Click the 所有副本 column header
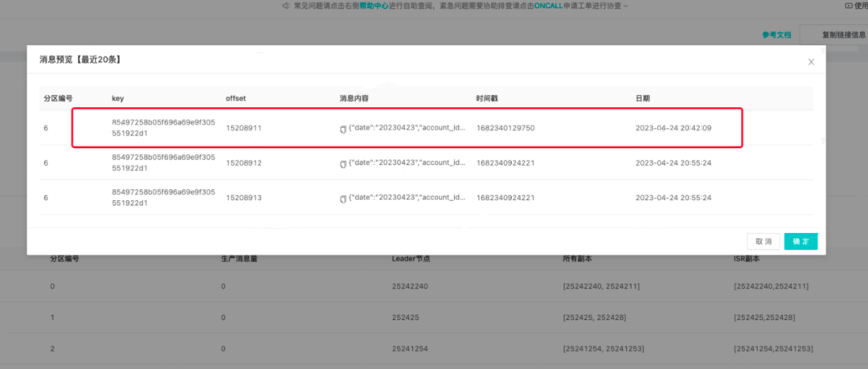Viewport: 868px width, 369px height. (577, 259)
